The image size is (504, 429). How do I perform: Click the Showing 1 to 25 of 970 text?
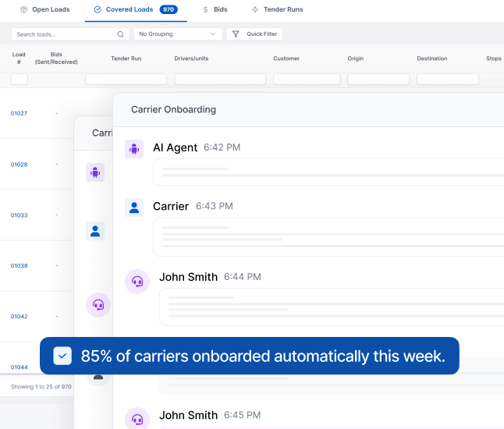(41, 387)
